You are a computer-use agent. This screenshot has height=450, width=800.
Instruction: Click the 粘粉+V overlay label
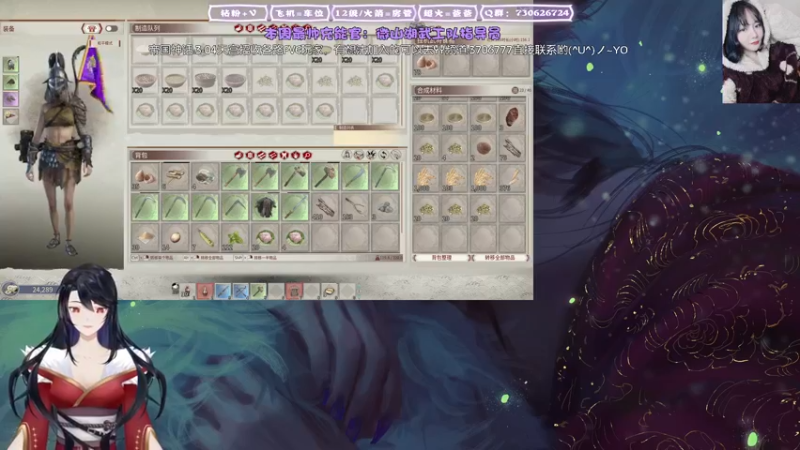(x=238, y=13)
